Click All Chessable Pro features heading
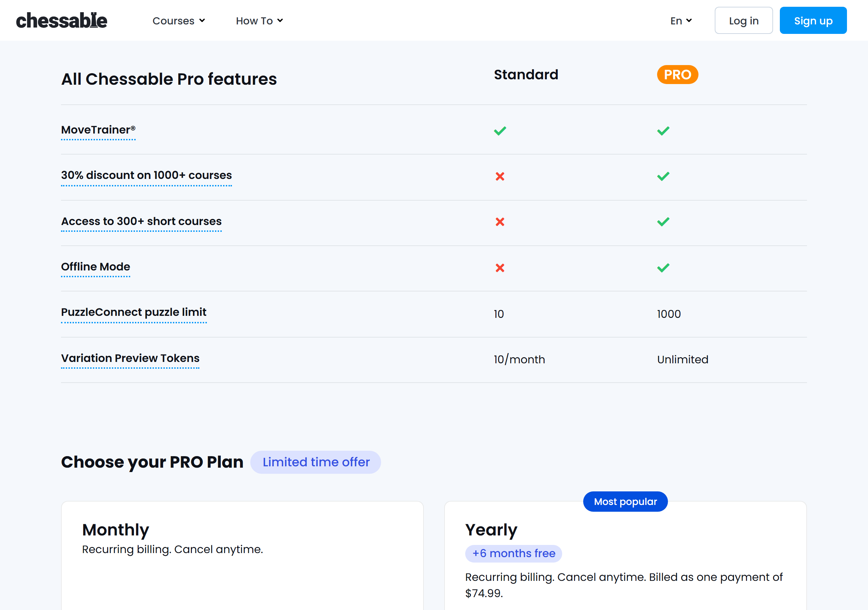Viewport: 868px width, 610px height. (169, 79)
